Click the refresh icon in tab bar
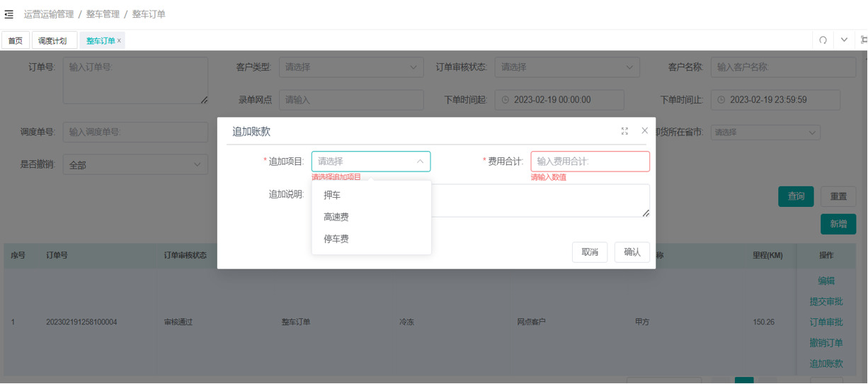Image resolution: width=868 pixels, height=384 pixels. click(823, 40)
